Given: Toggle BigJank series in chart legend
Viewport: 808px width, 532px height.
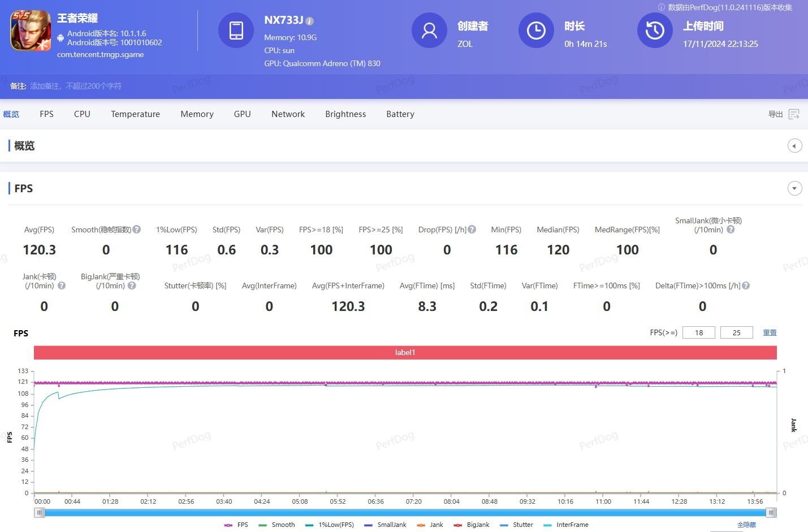Looking at the screenshot, I should click(x=472, y=525).
